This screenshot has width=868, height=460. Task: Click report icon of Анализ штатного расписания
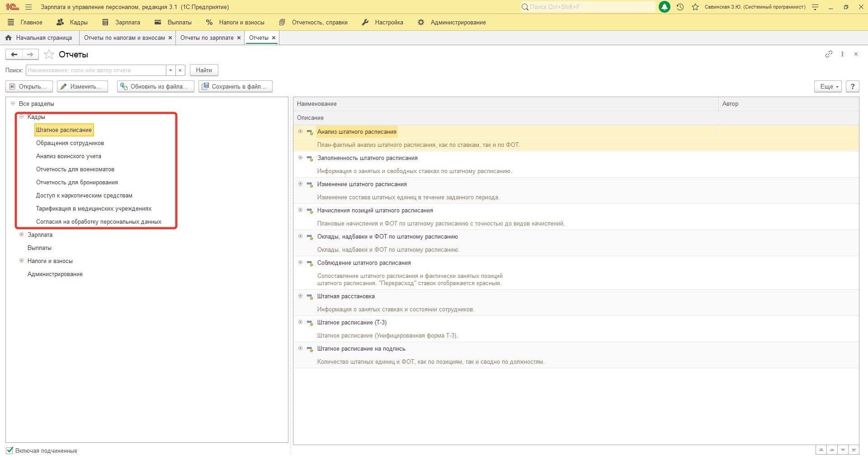(x=310, y=132)
